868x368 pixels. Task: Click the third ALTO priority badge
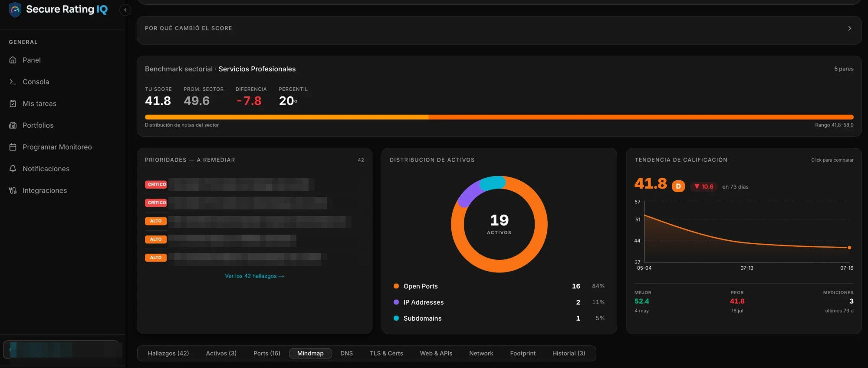pos(156,258)
